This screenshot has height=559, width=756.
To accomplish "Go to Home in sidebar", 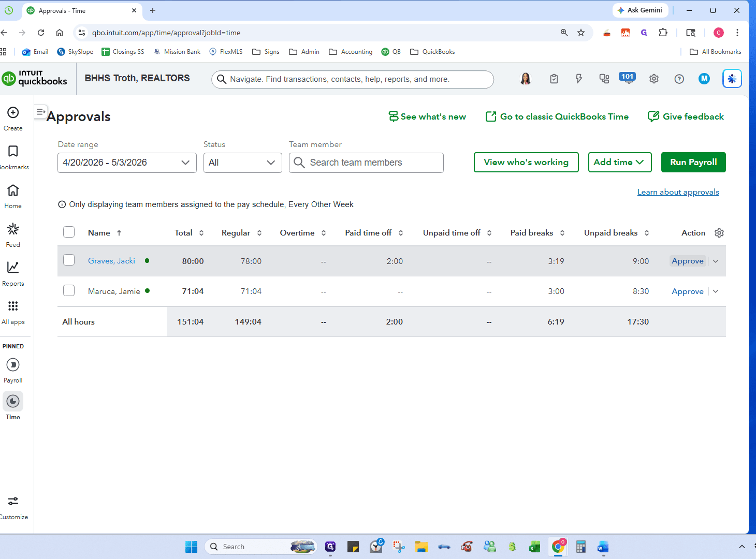I will 13,196.
